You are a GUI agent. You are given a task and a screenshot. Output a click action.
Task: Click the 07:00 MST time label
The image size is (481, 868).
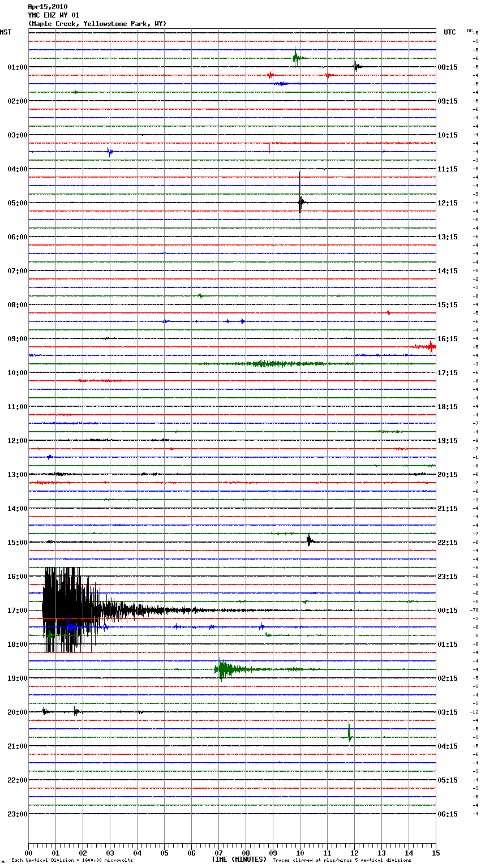tap(17, 271)
